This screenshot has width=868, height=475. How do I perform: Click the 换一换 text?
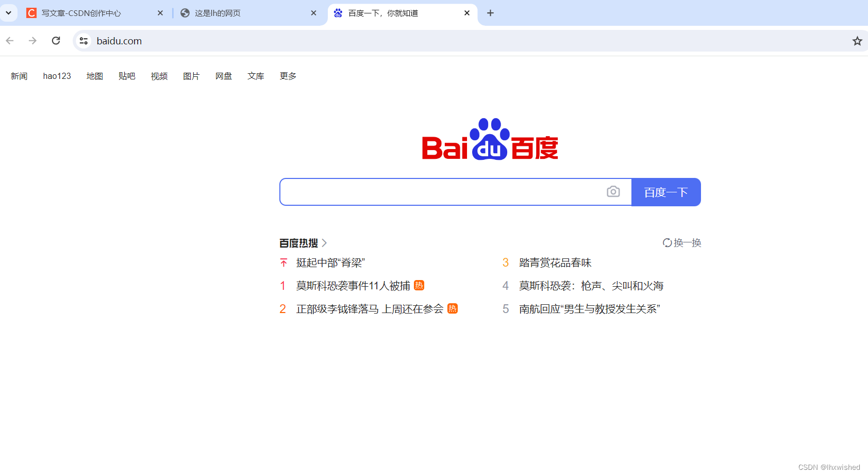tap(688, 243)
